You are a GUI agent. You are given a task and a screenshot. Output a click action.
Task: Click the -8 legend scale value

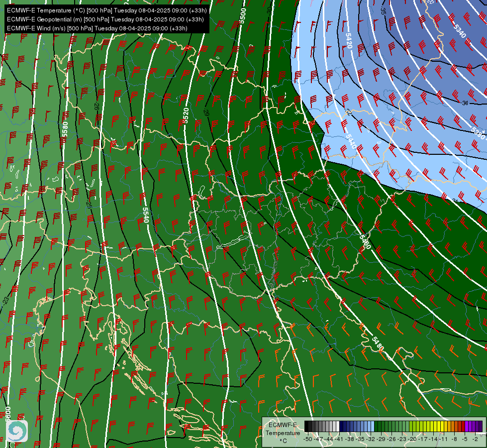pyautogui.click(x=454, y=439)
